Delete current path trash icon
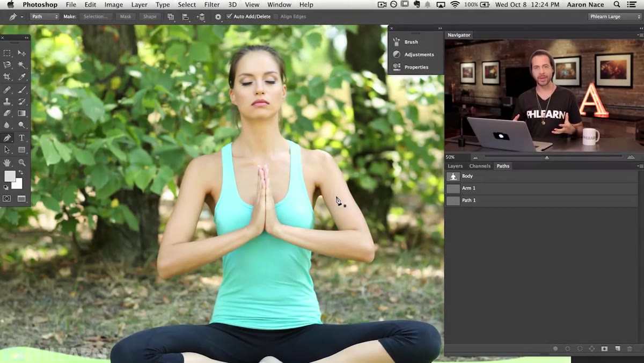 click(630, 349)
